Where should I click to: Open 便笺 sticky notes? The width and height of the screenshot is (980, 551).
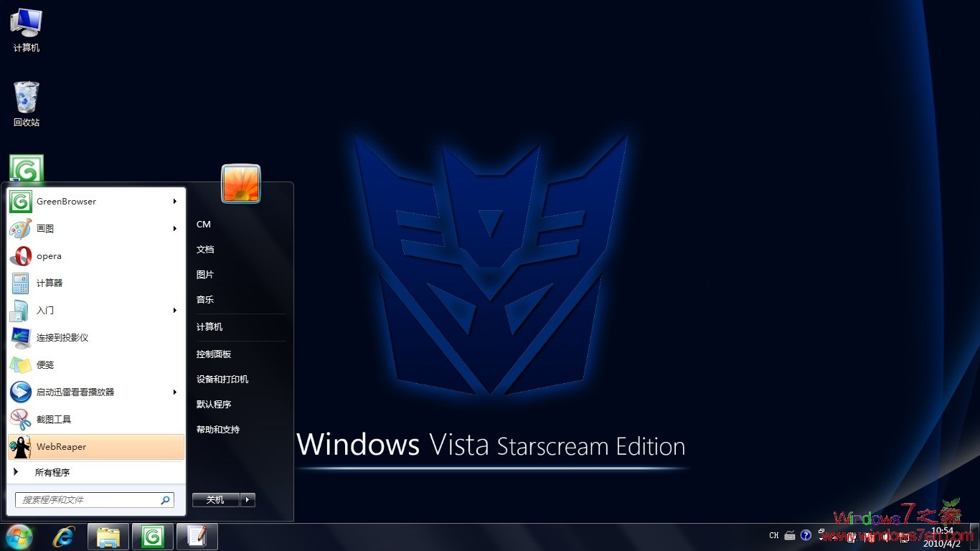coord(44,364)
